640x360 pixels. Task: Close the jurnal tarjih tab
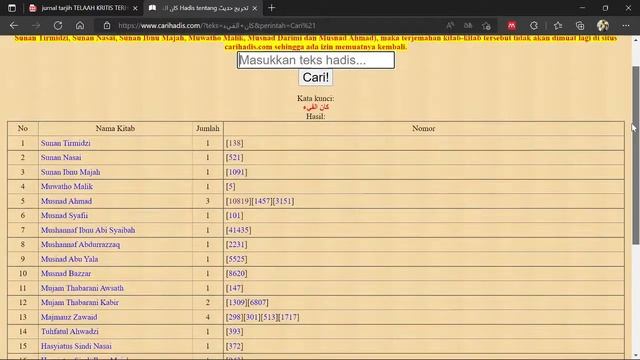(135, 8)
